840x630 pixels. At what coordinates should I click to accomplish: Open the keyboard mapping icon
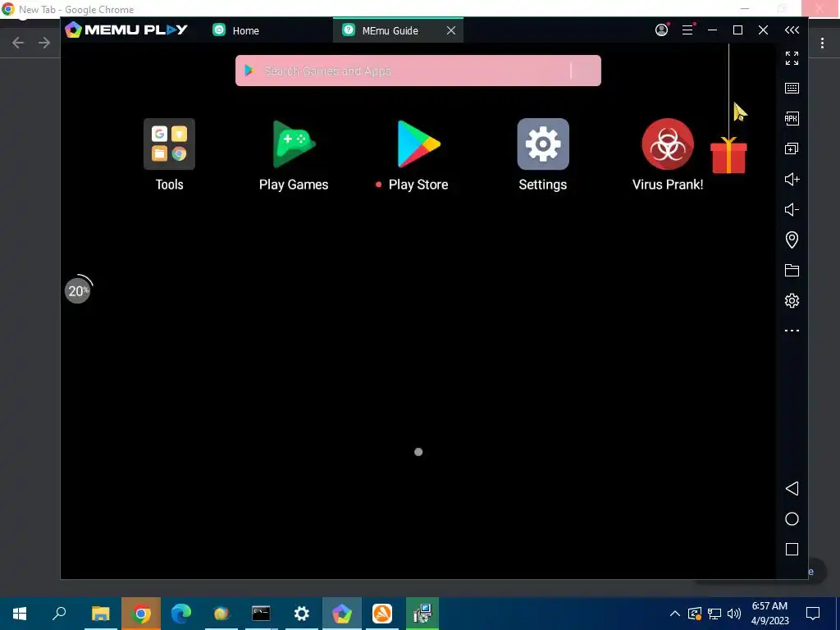pyautogui.click(x=792, y=88)
